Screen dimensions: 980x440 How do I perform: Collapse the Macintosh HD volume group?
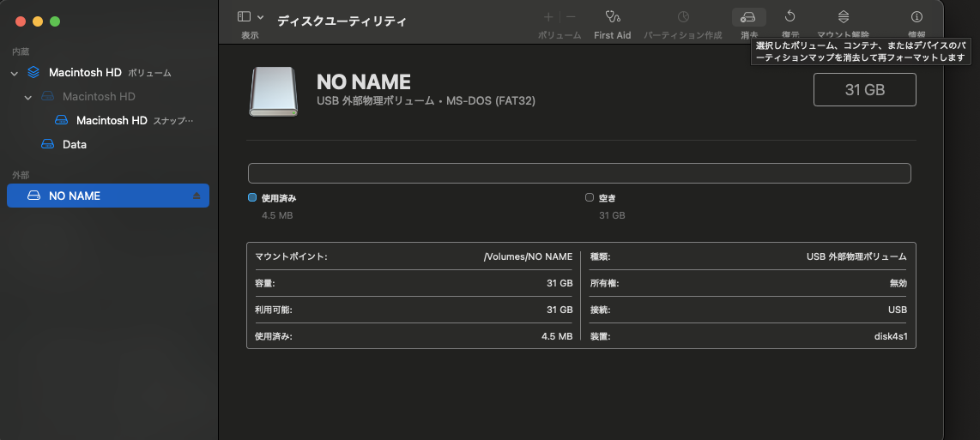click(15, 73)
